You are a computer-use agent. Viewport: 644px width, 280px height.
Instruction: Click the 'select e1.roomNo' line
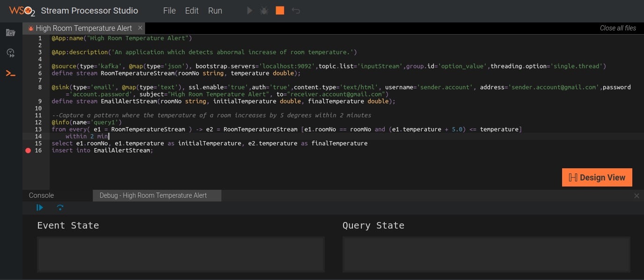[x=209, y=144]
